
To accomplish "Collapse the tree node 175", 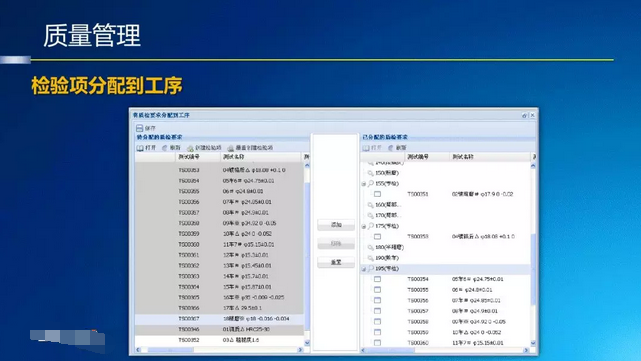I will (363, 226).
